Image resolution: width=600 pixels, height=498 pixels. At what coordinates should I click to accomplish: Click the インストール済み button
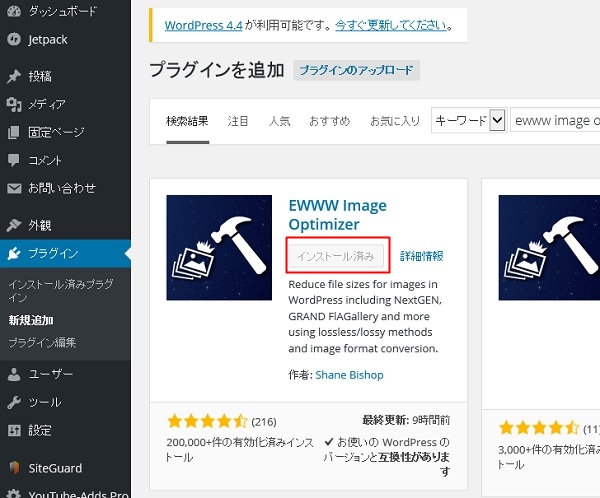[x=336, y=256]
